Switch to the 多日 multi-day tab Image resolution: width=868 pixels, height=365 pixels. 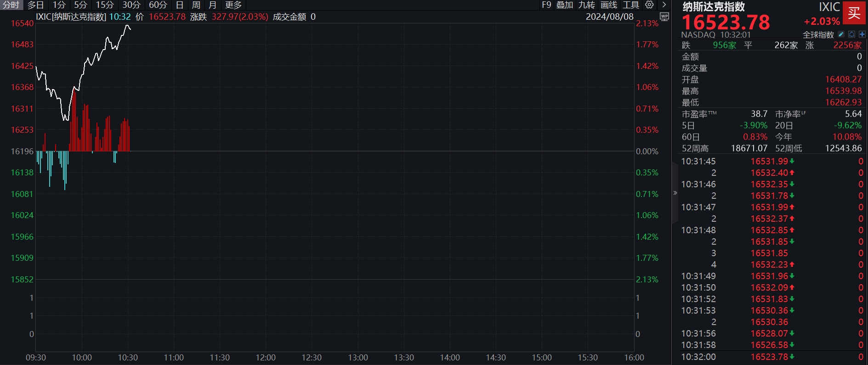click(x=36, y=5)
